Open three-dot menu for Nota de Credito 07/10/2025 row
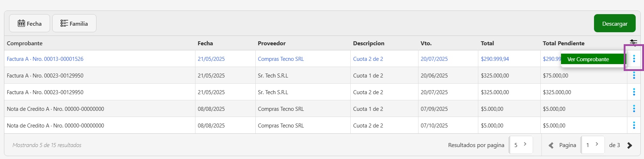The image size is (644, 159). 634,125
